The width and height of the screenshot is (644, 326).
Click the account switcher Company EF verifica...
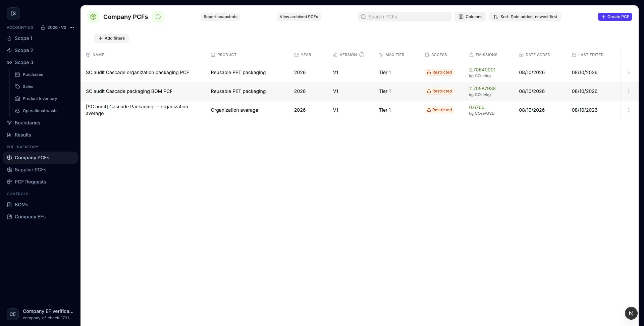click(x=40, y=314)
